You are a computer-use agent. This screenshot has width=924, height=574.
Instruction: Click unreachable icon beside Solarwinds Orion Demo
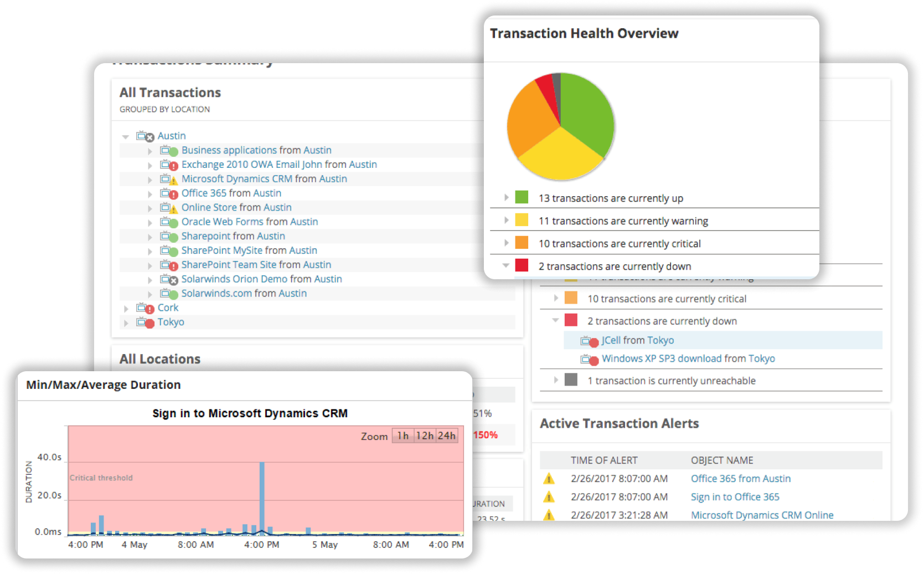[x=169, y=280]
